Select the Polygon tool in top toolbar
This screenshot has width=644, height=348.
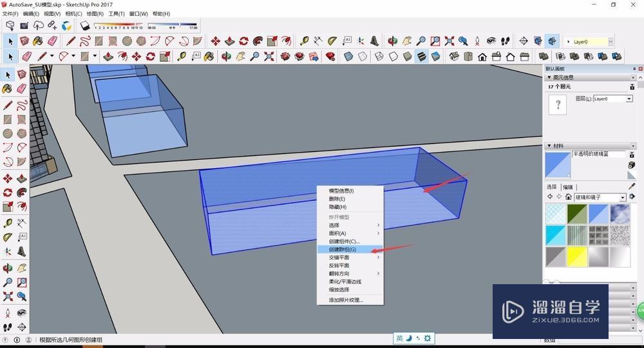pos(141,41)
